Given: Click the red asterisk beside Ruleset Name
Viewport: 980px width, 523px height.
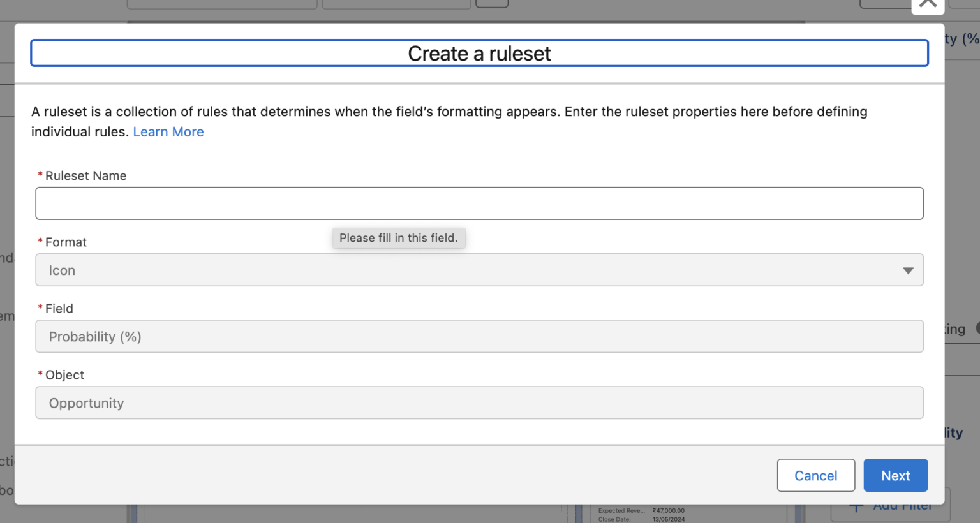Looking at the screenshot, I should point(40,174).
